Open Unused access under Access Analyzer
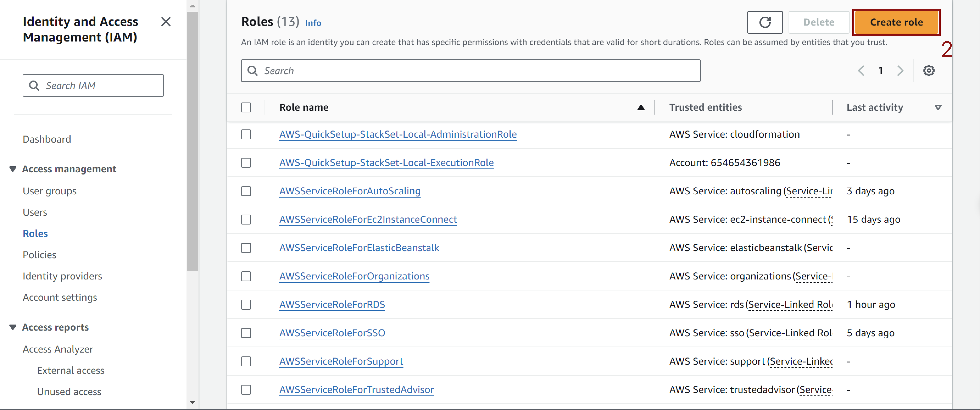Screen dimensions: 980x410 [69, 392]
